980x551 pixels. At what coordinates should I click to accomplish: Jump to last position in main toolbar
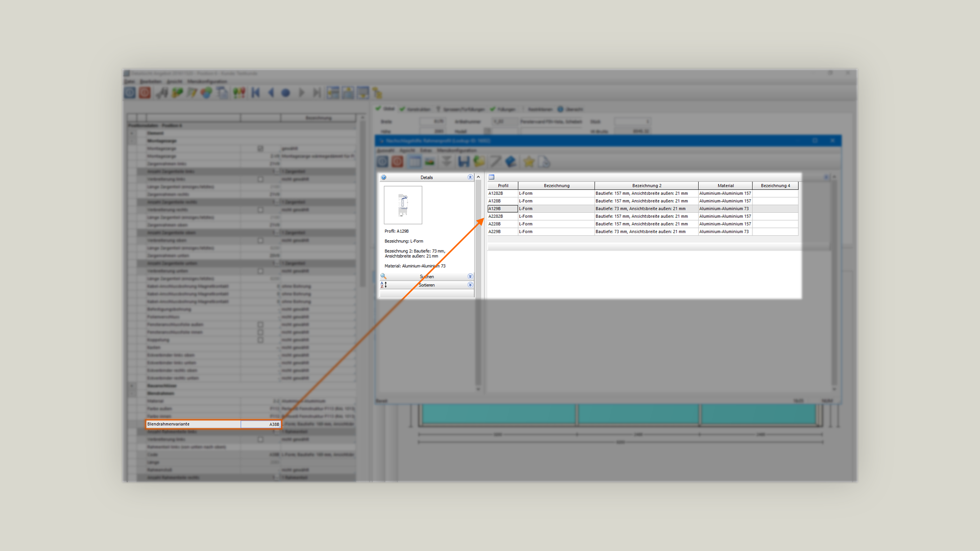pos(316,92)
